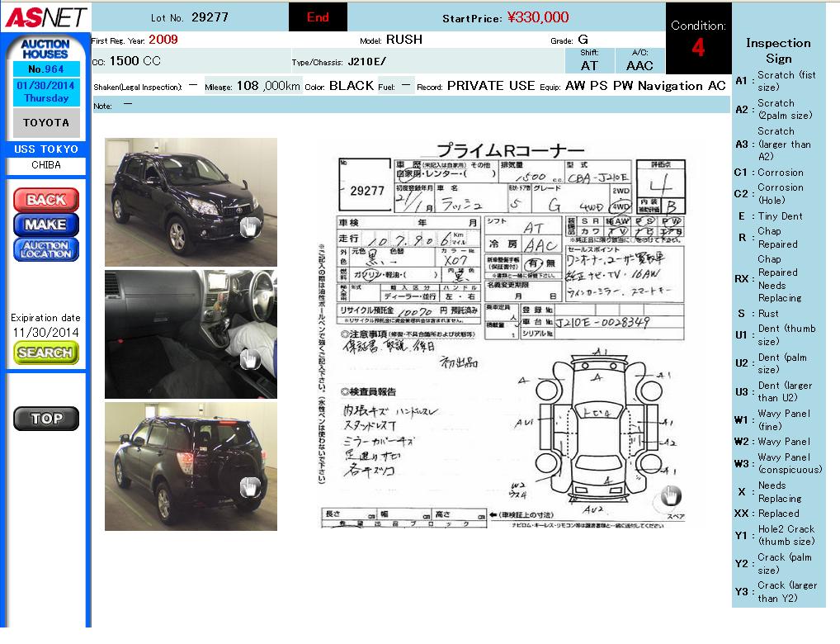Image resolution: width=840 pixels, height=644 pixels.
Task: Click hand zoom icon on interior photo
Action: click(x=248, y=359)
